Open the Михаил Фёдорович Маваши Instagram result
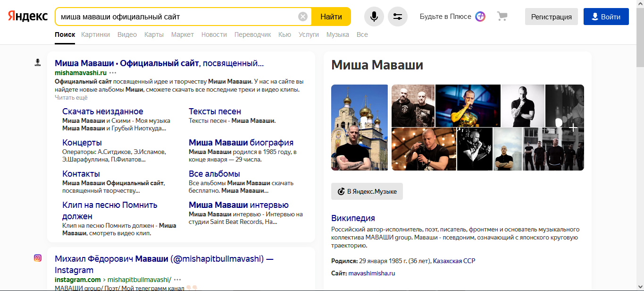 [x=164, y=265]
